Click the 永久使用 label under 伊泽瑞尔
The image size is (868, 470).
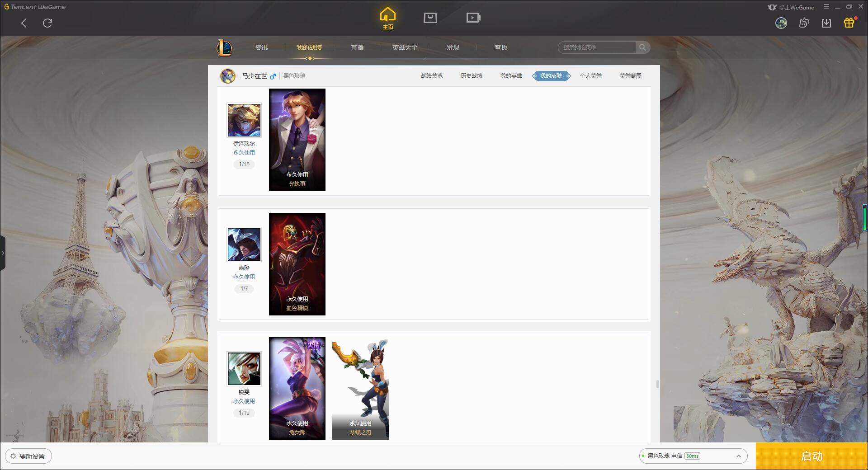[x=244, y=153]
